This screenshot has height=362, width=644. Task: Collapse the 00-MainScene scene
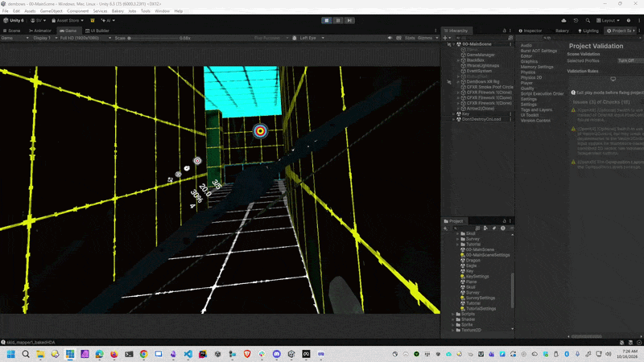454,44
